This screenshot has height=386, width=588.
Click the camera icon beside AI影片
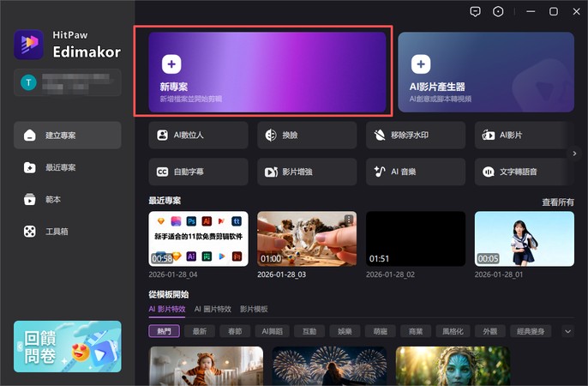[x=489, y=135]
